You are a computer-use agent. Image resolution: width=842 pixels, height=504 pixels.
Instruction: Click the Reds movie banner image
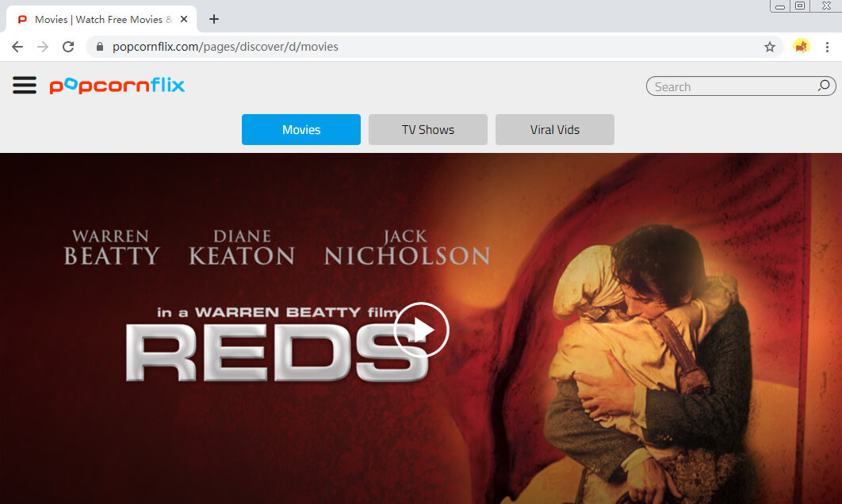(421, 329)
